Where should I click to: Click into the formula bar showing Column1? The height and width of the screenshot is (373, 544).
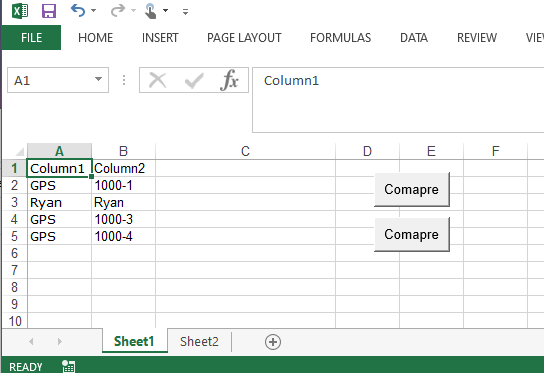[x=398, y=100]
